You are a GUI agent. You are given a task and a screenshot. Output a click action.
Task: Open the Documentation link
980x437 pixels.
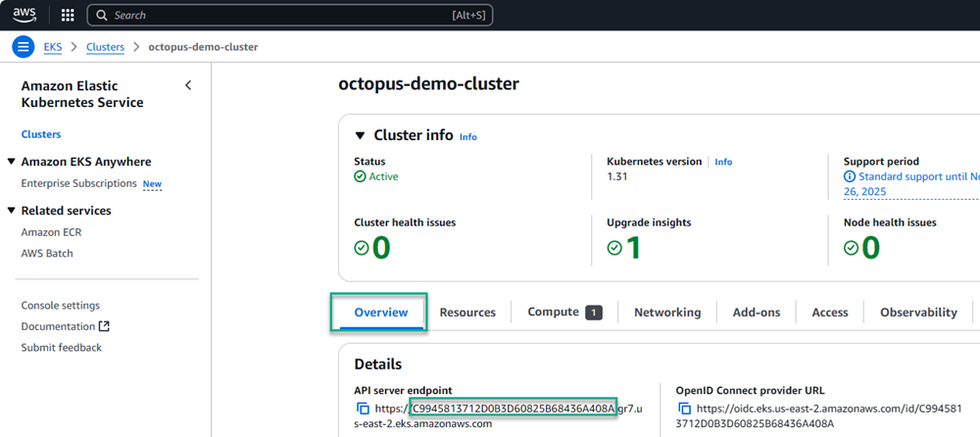coord(58,326)
